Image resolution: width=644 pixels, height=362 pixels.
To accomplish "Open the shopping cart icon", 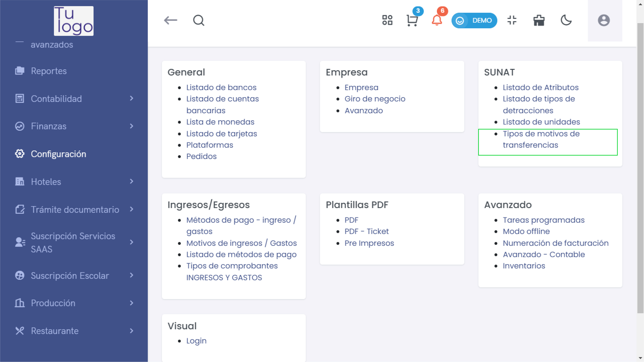I will tap(412, 20).
